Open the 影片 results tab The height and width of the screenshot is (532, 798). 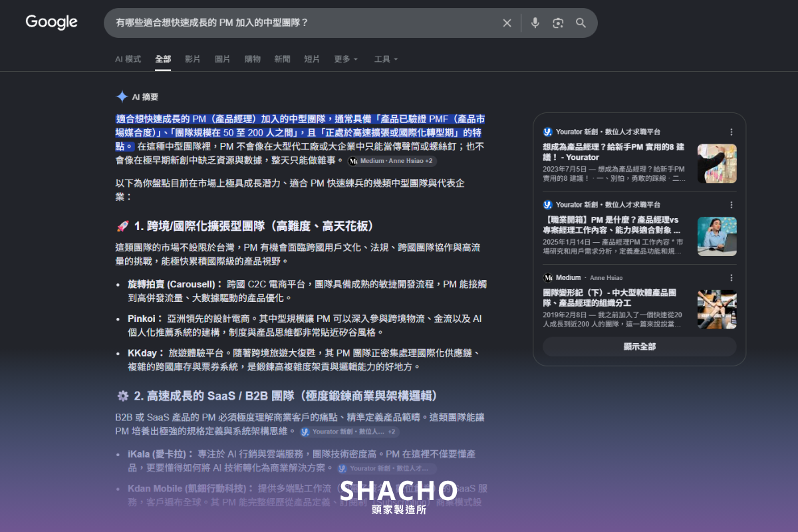point(193,59)
